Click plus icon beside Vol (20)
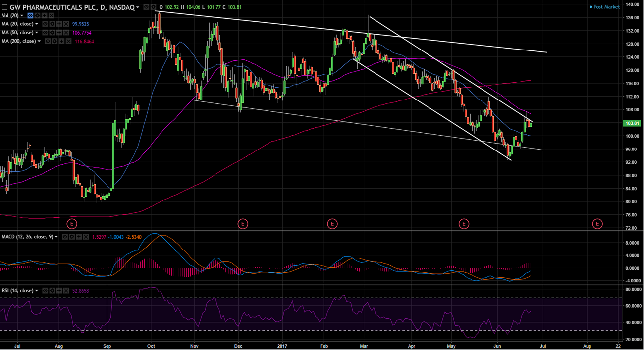Viewport: 644px width, 350px height. 44,16
